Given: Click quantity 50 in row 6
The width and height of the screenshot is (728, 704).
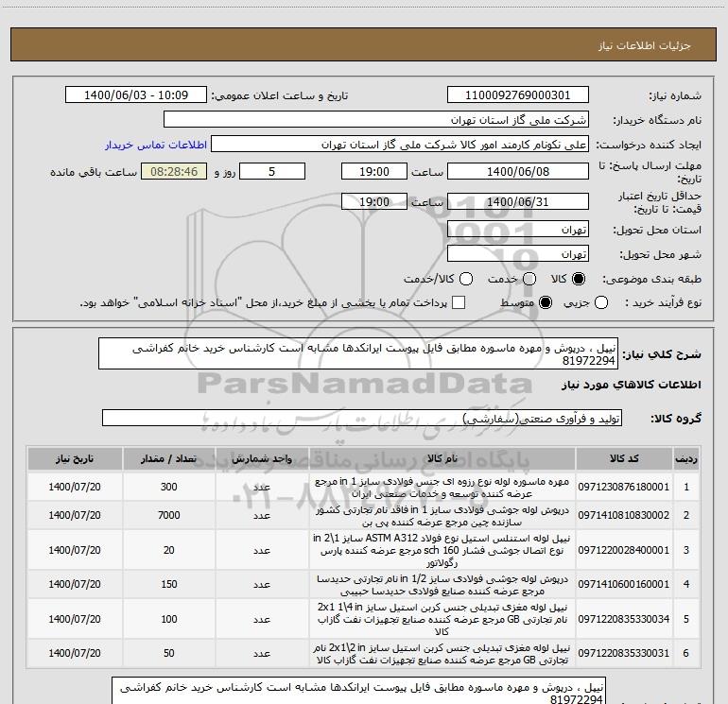Looking at the screenshot, I should click(169, 653).
